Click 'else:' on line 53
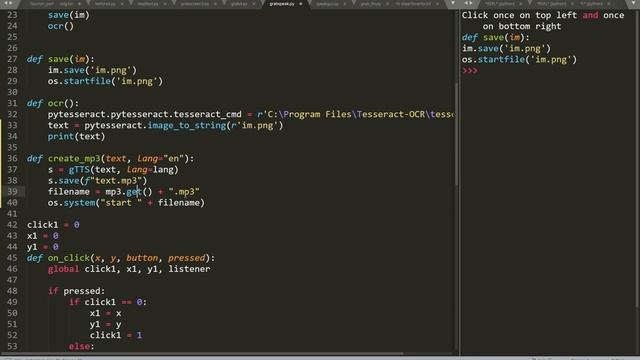The height and width of the screenshot is (360, 640). pyautogui.click(x=82, y=346)
